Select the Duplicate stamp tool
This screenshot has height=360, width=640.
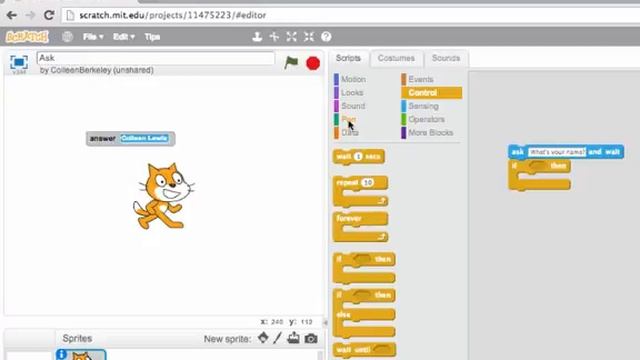tap(257, 37)
